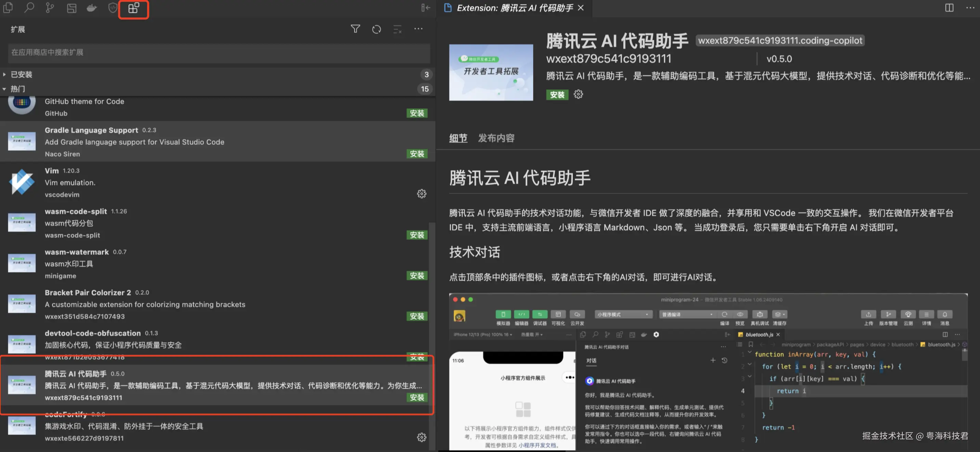Expand the 已安装 section
This screenshot has width=980, height=452.
tap(21, 75)
